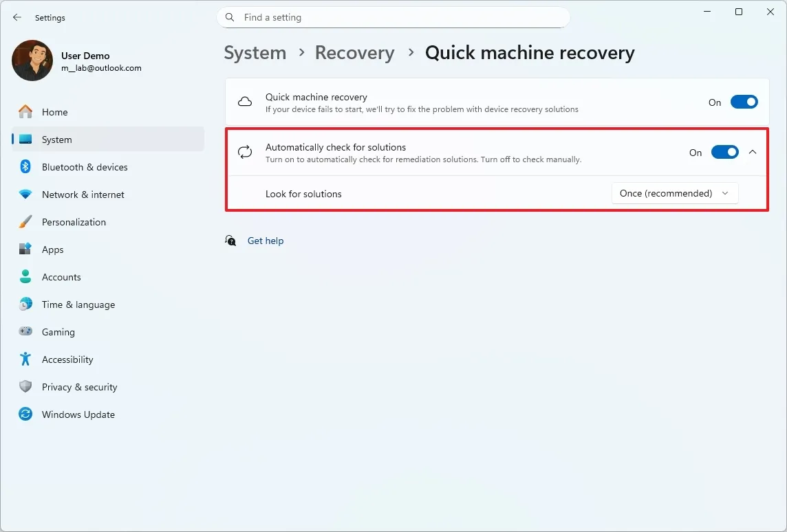Collapse the Automatically check for solutions section
787x532 pixels.
(753, 153)
